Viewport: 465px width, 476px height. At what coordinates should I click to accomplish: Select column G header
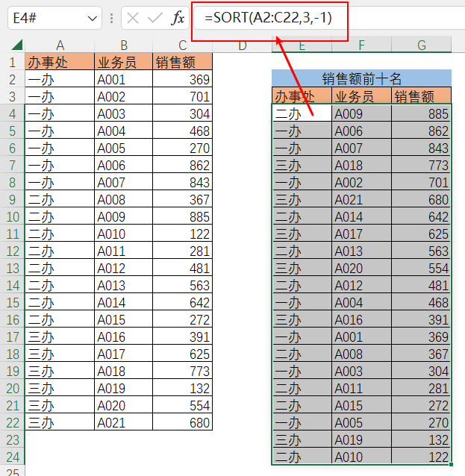coord(422,46)
